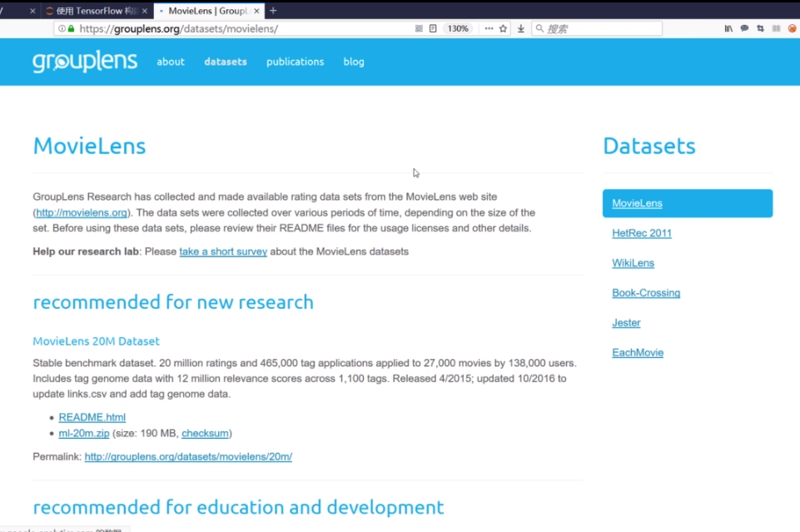This screenshot has height=532, width=800.
Task: Click the grouplens logo
Action: pyautogui.click(x=85, y=62)
